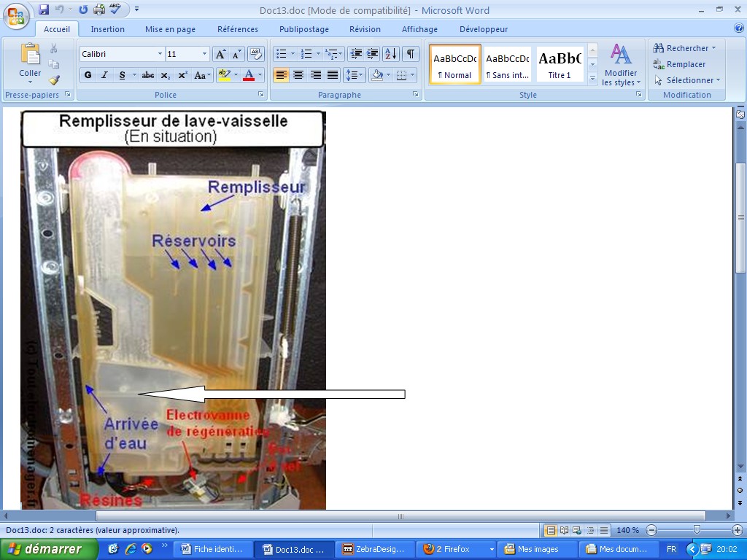Align text left
Screen dimensions: 747x560
coord(281,75)
